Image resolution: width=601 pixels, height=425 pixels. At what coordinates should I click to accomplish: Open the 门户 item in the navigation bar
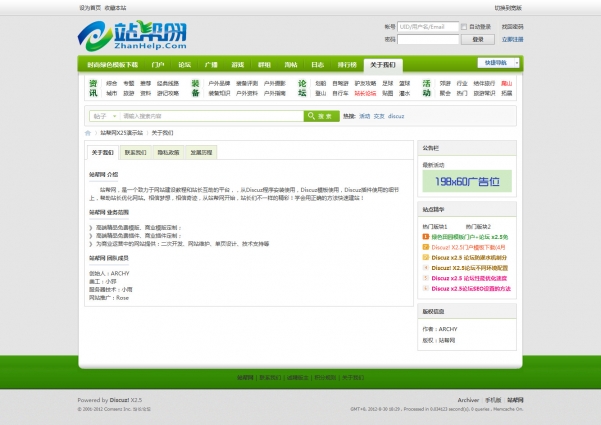pos(158,63)
